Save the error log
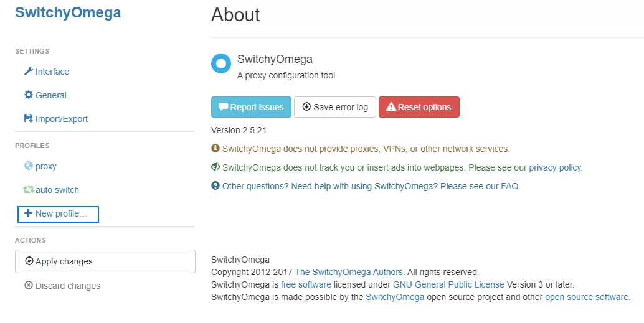The height and width of the screenshot is (323, 644). (335, 107)
